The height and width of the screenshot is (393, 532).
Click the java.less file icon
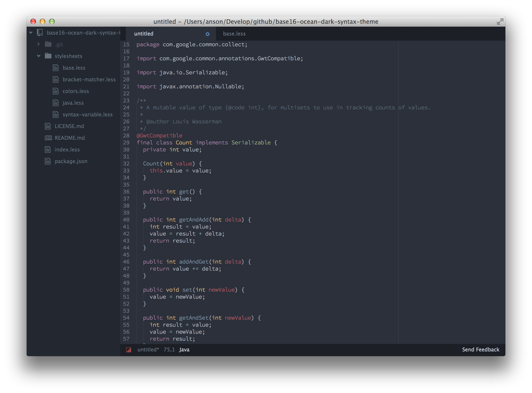(56, 103)
